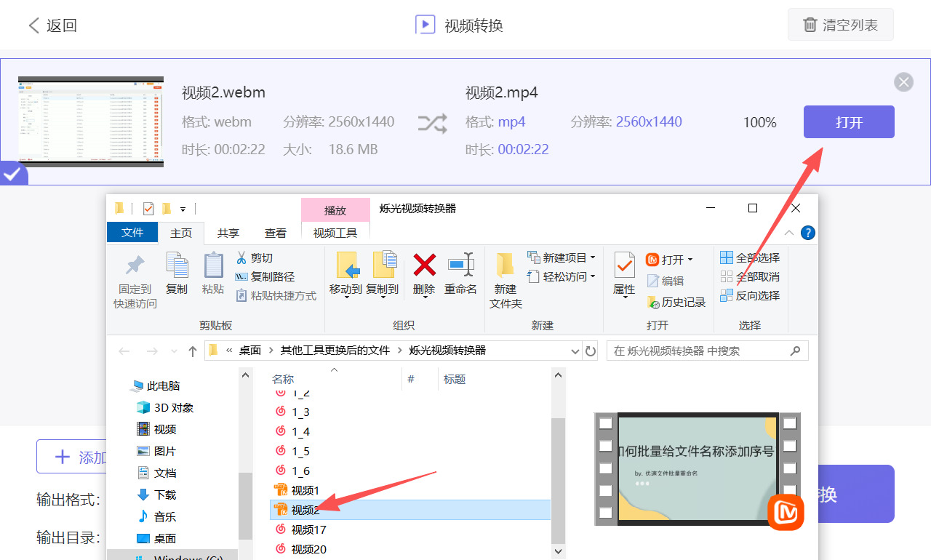931x560 pixels.
Task: Refresh the Explorer folder view
Action: coord(591,351)
